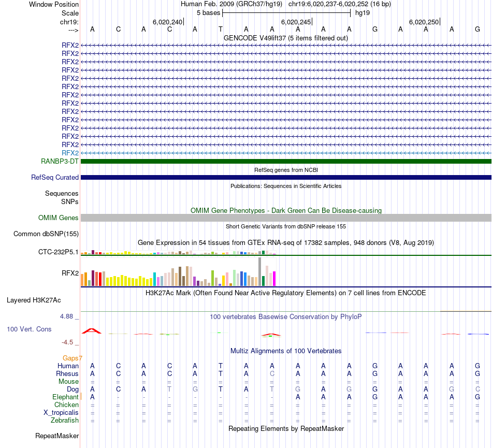Click the -4.5 lower scale value
492x448 pixels.
[67, 342]
